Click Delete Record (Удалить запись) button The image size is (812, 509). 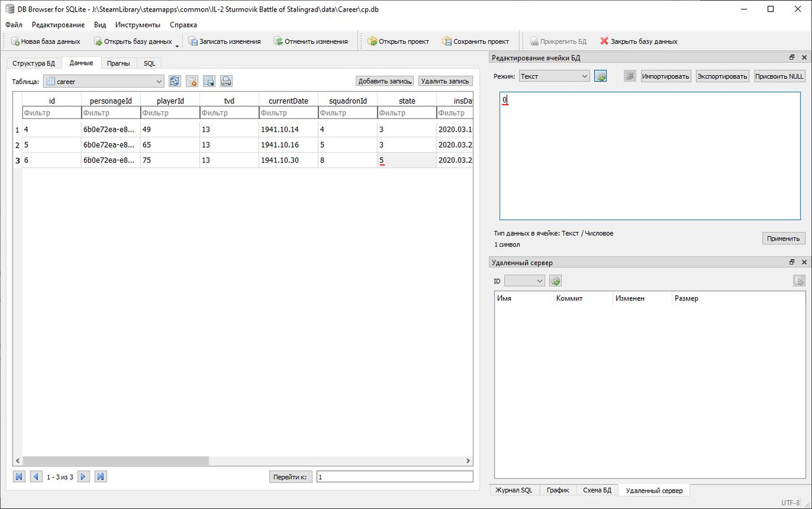click(x=445, y=81)
